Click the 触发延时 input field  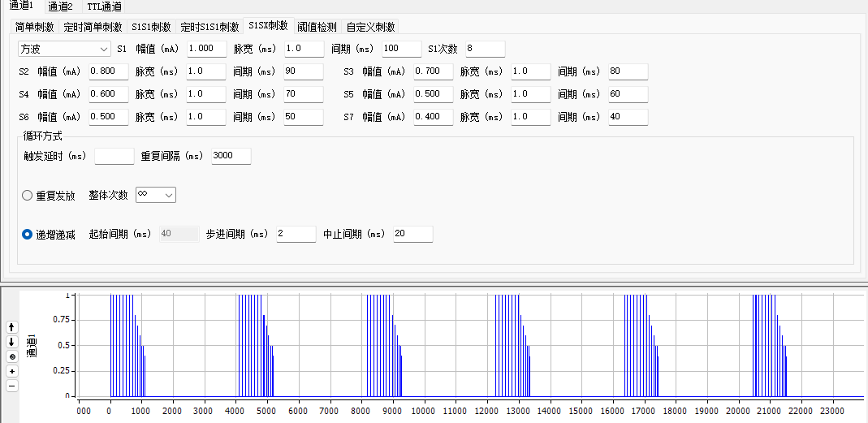[114, 156]
